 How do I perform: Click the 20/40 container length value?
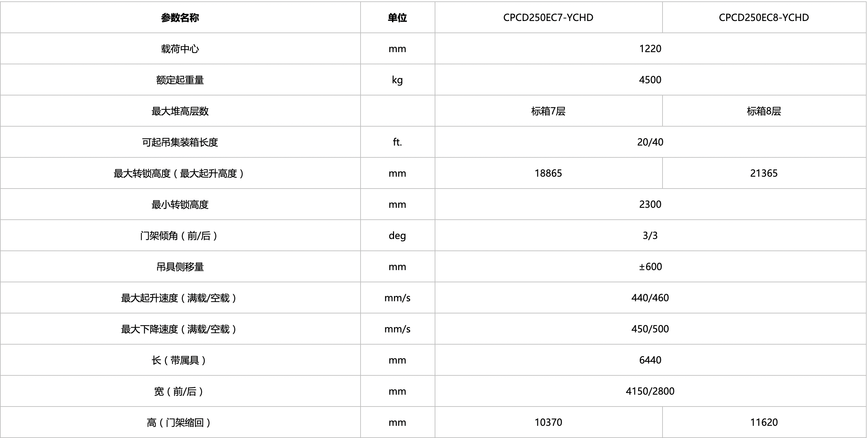click(x=650, y=142)
